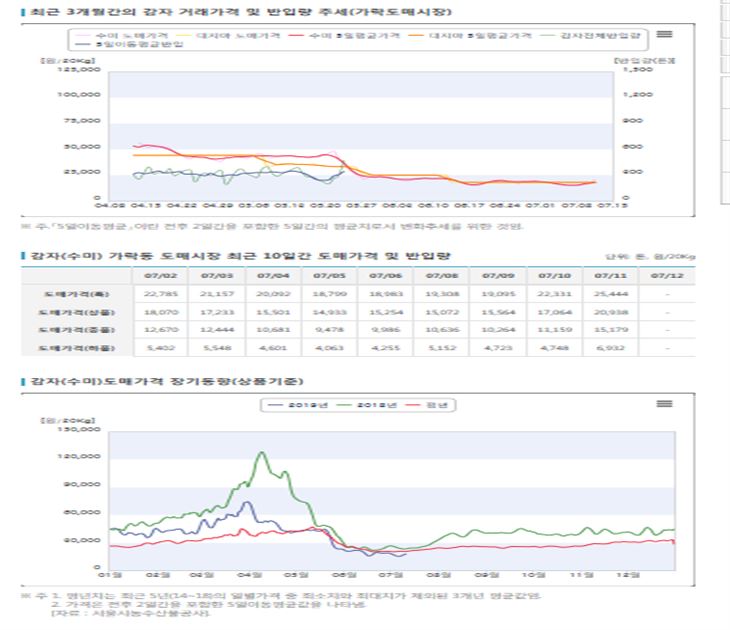Click the 07/12 column header
The height and width of the screenshot is (630, 730).
(x=667, y=276)
